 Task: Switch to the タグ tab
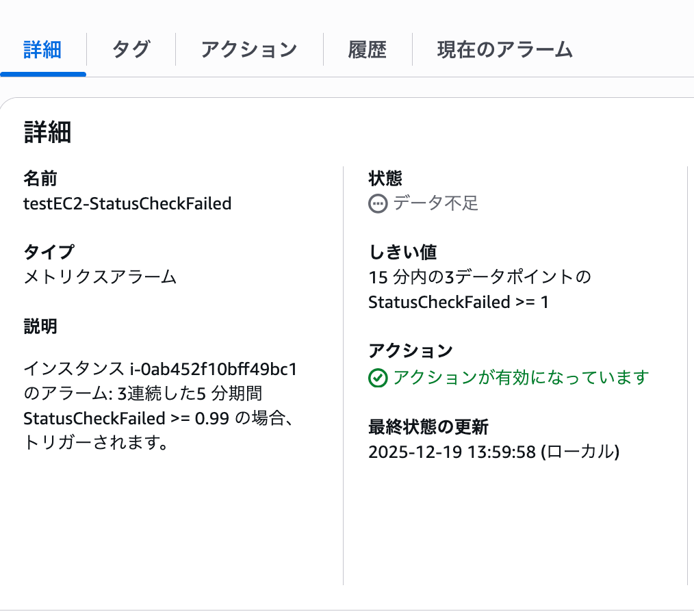pyautogui.click(x=130, y=49)
